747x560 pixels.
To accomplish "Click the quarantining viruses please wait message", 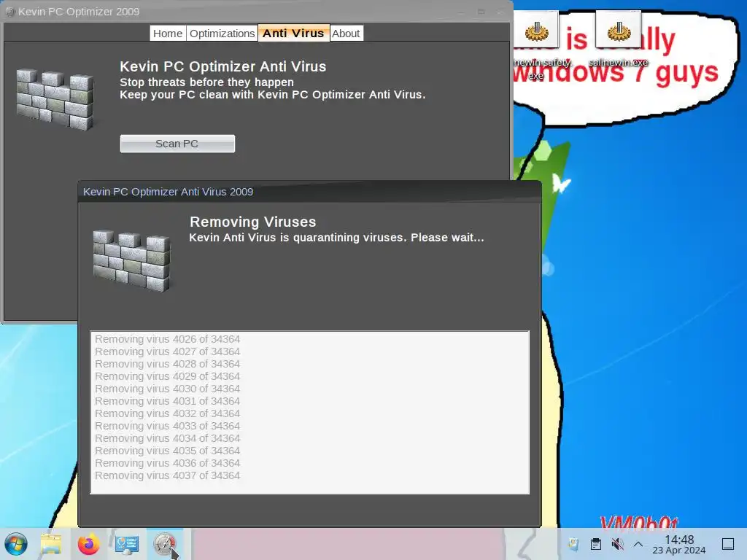I will (x=336, y=238).
